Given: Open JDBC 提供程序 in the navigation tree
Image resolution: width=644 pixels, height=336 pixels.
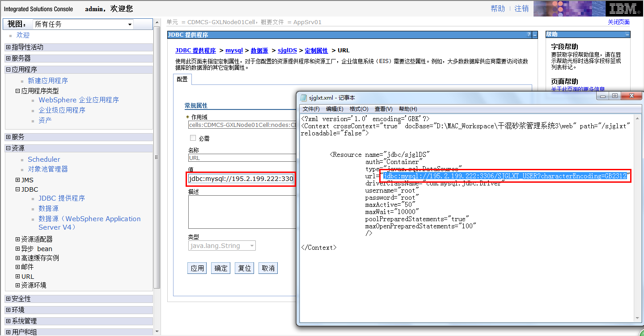Looking at the screenshot, I should [62, 198].
